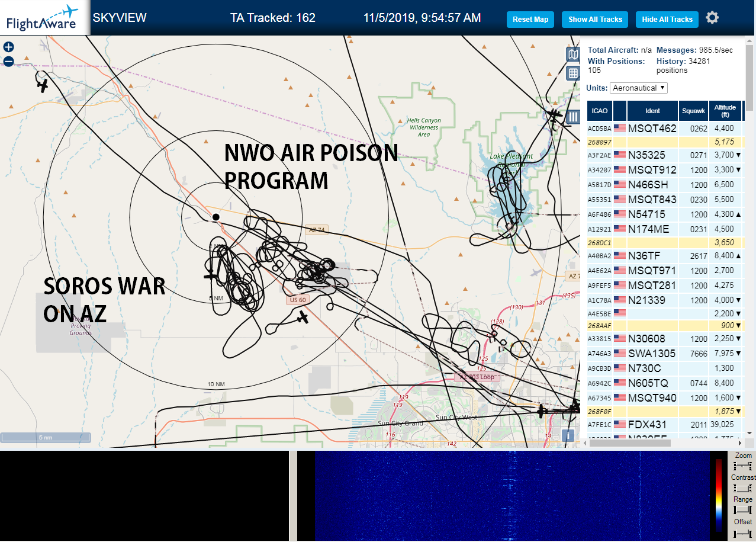Select the MSQT940 aircraft row
This screenshot has height=542, width=756.
[x=665, y=398]
